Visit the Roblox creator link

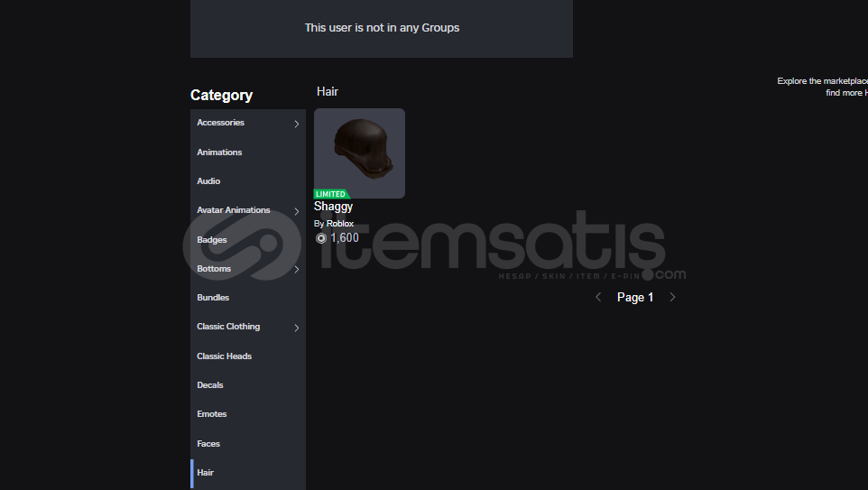(x=340, y=224)
